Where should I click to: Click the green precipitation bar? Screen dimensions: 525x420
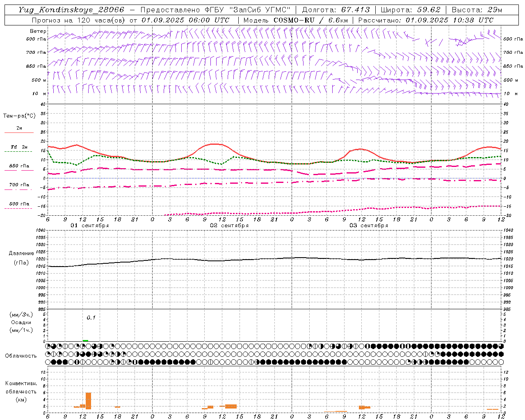(85, 340)
